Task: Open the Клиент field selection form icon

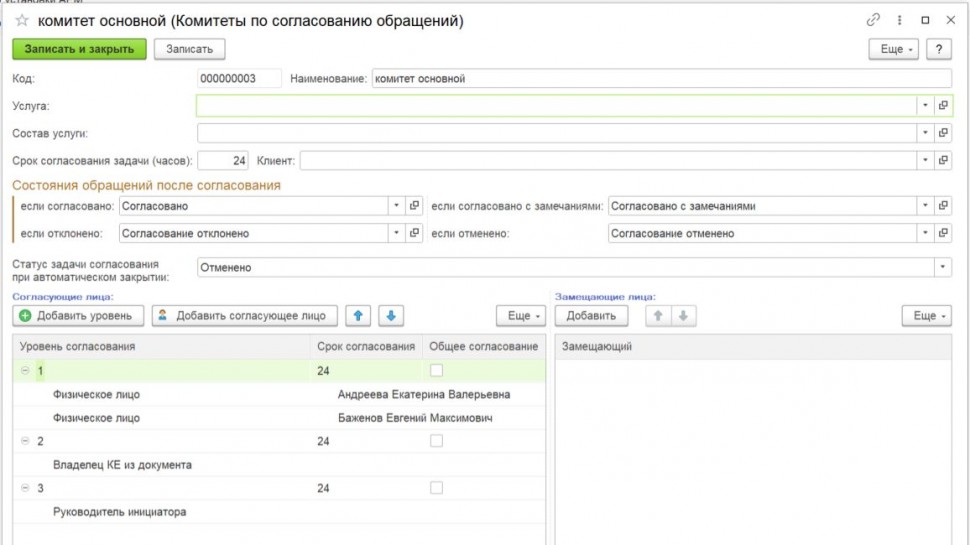Action: (943, 160)
